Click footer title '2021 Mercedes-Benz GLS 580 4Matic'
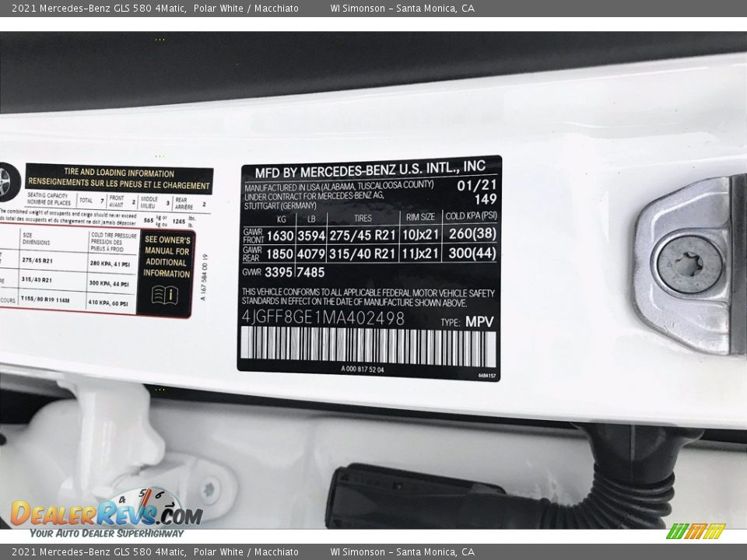This screenshot has height=560, width=747. (x=99, y=552)
